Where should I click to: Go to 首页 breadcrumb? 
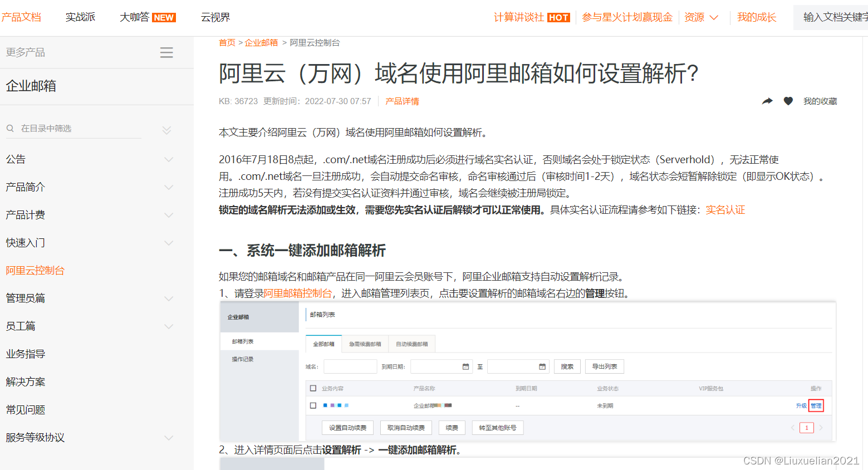(227, 42)
